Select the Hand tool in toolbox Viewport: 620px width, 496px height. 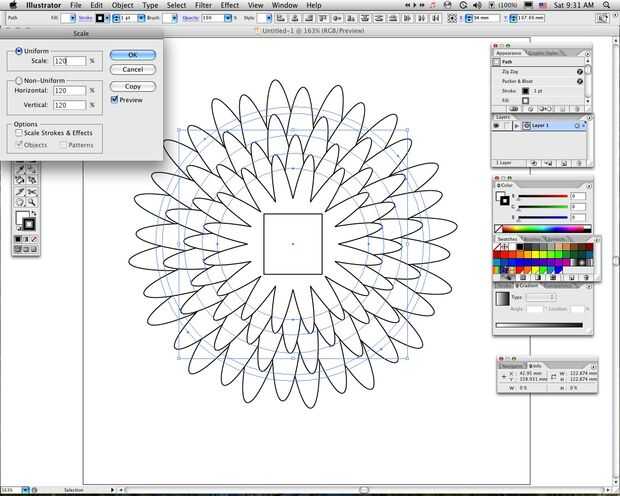[x=20, y=203]
